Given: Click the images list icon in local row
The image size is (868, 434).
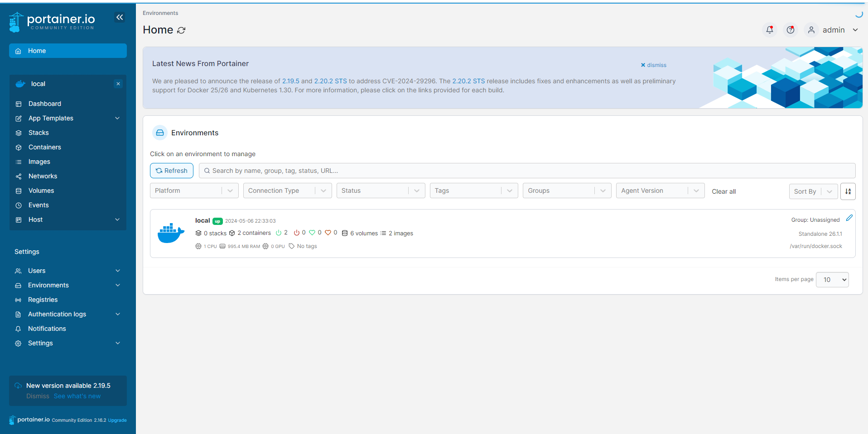Looking at the screenshot, I should tap(383, 233).
